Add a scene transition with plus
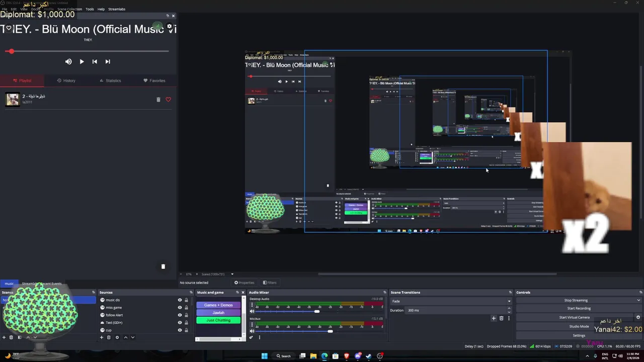 tap(494, 318)
